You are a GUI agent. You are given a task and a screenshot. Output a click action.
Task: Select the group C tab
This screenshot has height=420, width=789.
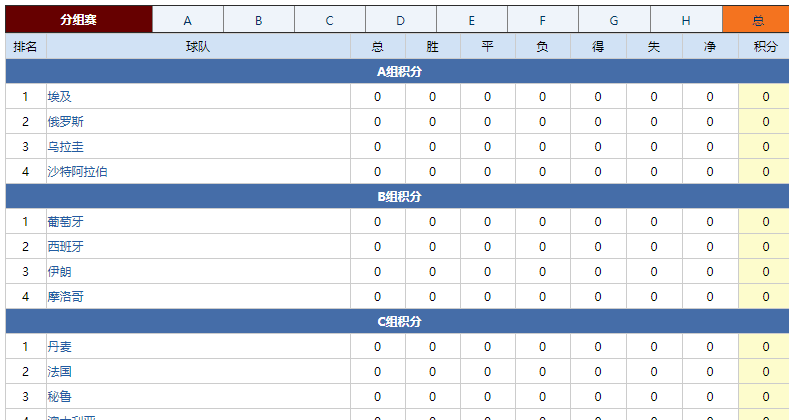(329, 20)
